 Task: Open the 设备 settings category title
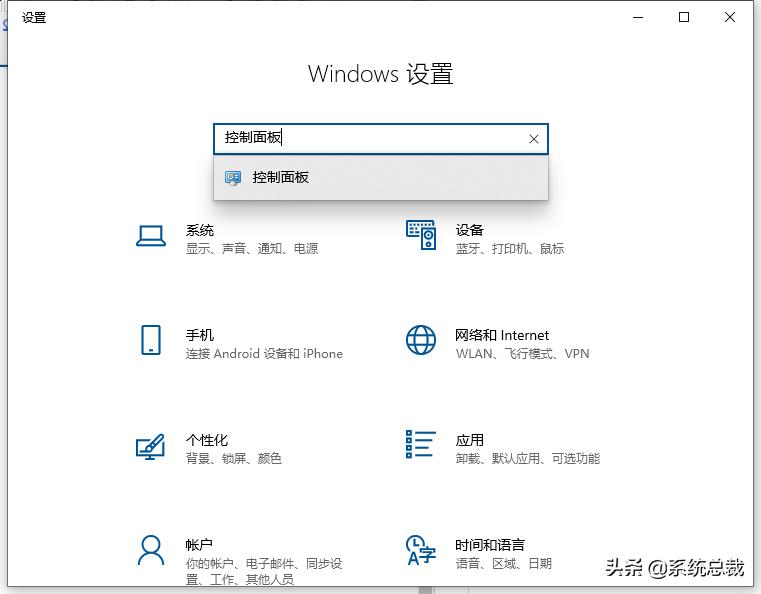tap(469, 230)
